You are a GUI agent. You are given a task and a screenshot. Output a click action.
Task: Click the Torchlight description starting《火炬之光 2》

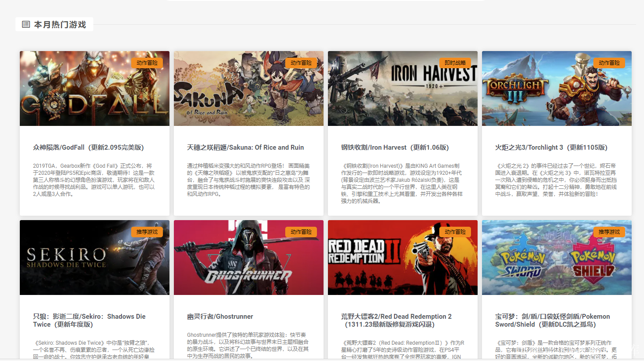(556, 180)
